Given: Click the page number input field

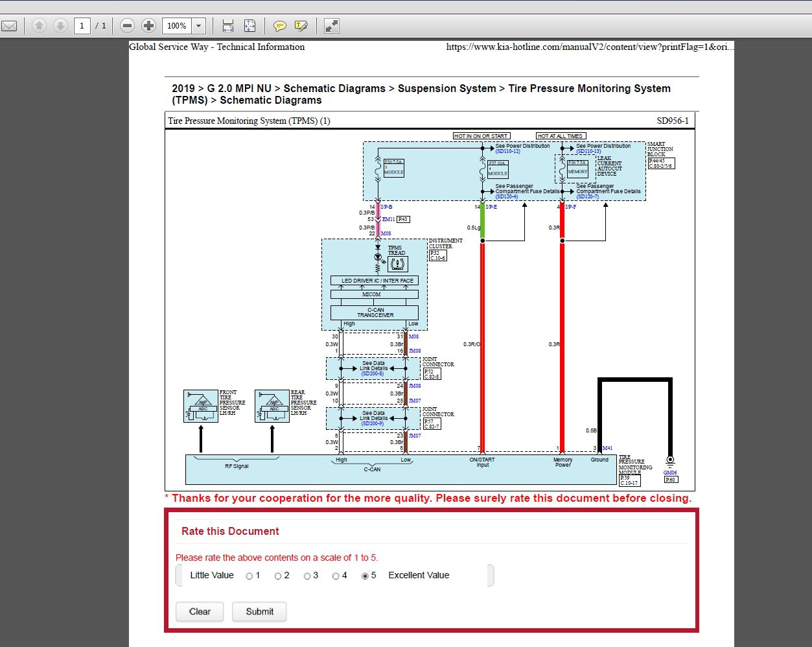Looking at the screenshot, I should [x=82, y=26].
